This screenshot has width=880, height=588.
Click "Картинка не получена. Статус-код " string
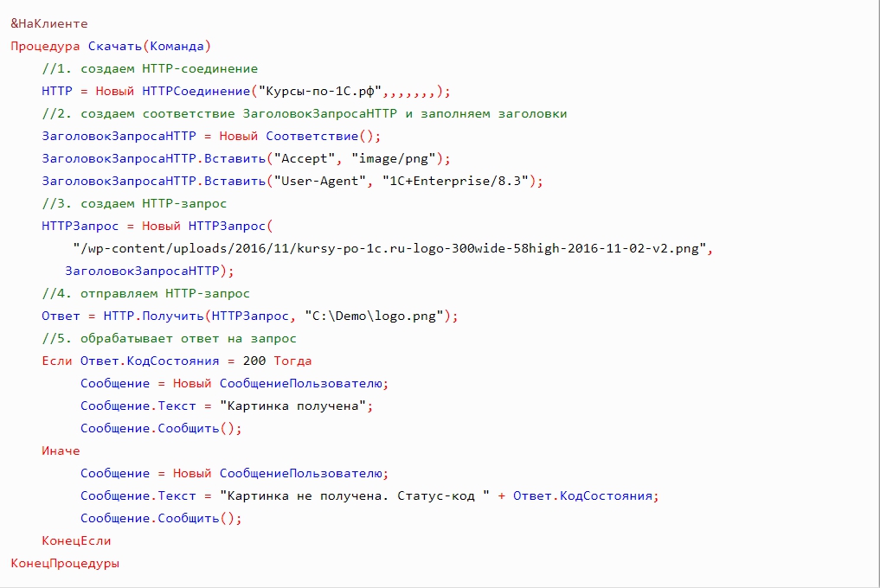355,495
